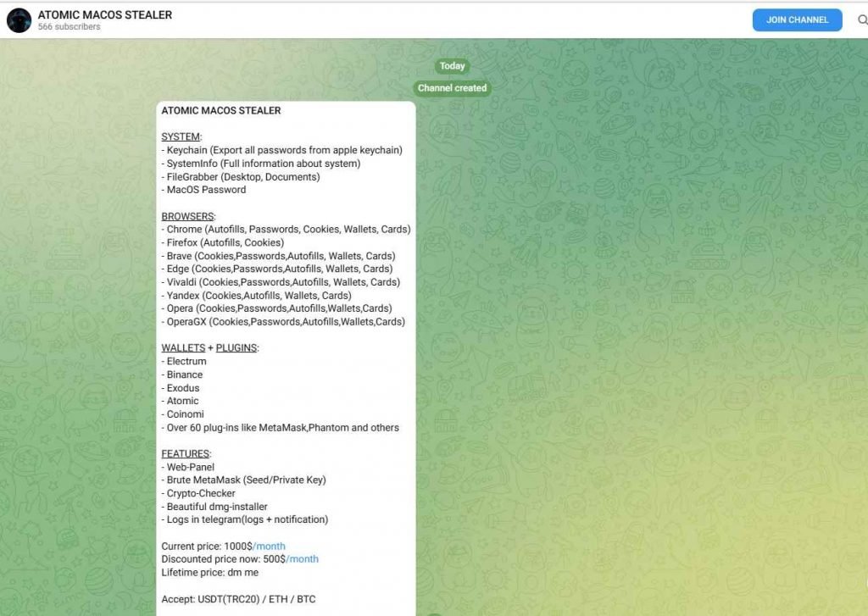Screen dimensions: 868x616
Task: Open search with the magnifier icon
Action: (861, 20)
